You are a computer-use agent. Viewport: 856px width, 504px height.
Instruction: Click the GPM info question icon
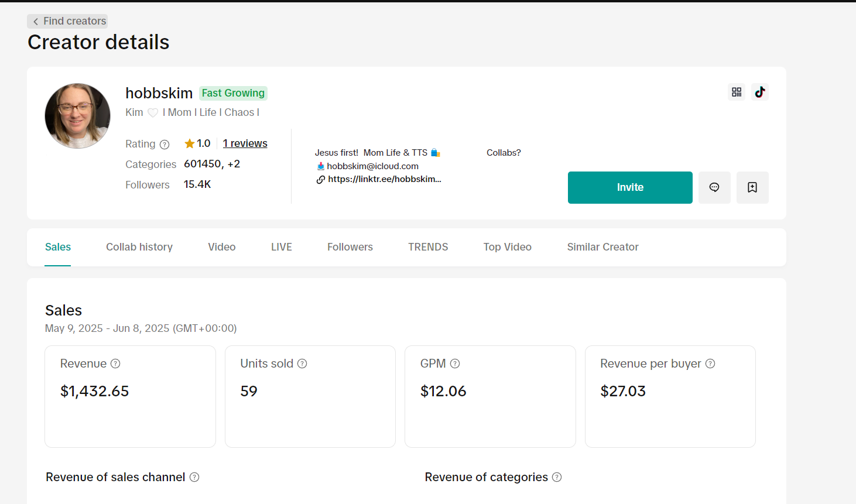[x=455, y=364]
